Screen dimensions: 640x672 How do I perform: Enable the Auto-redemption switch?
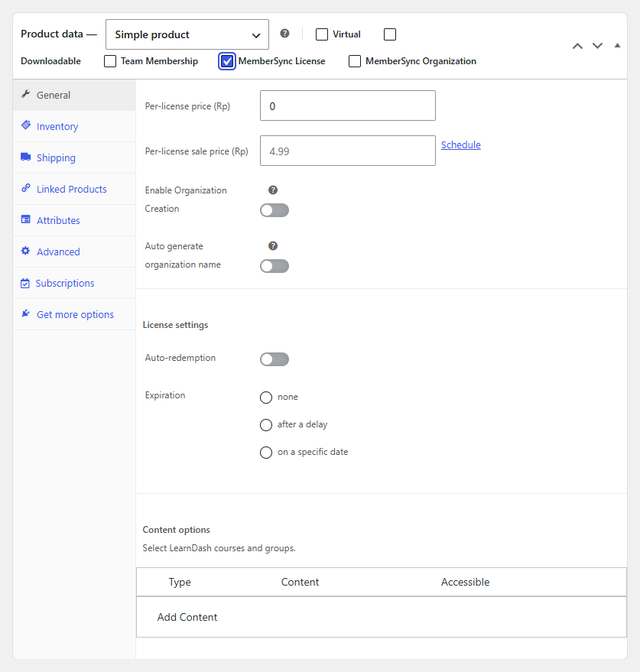(275, 359)
